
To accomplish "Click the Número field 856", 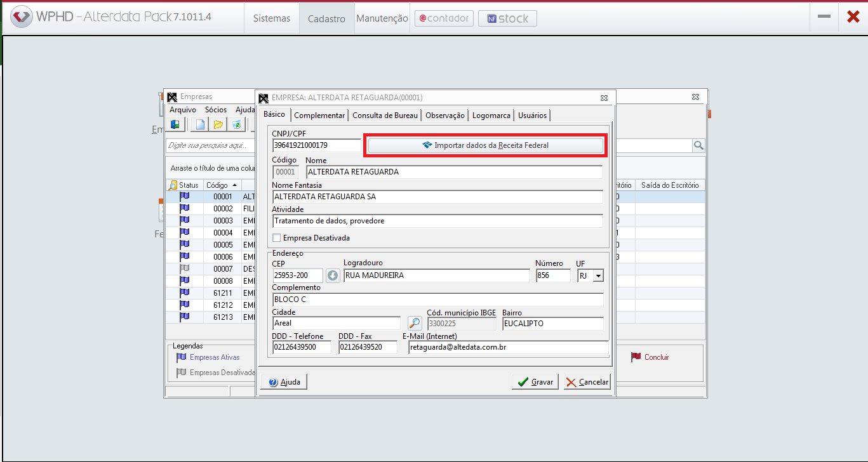I will pos(553,275).
